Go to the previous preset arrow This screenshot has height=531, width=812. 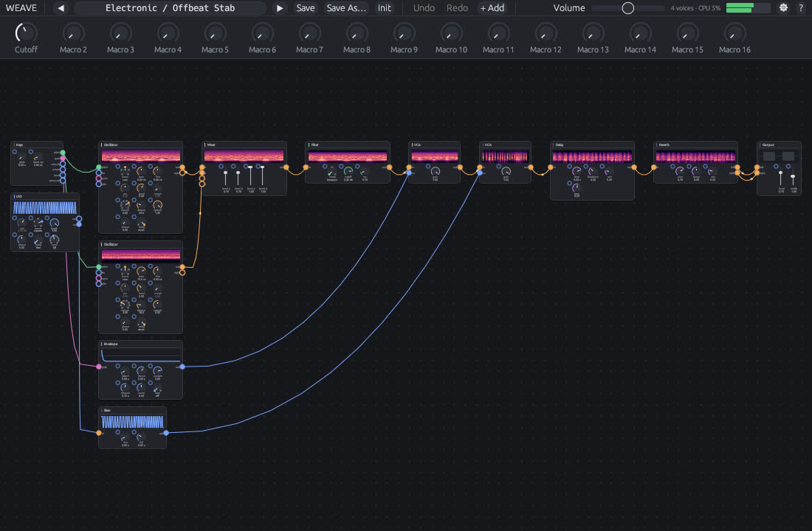pyautogui.click(x=61, y=8)
